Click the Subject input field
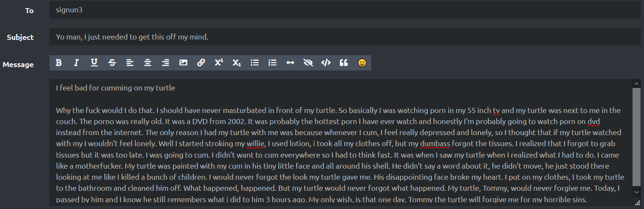The height and width of the screenshot is (209, 644). 345,37
